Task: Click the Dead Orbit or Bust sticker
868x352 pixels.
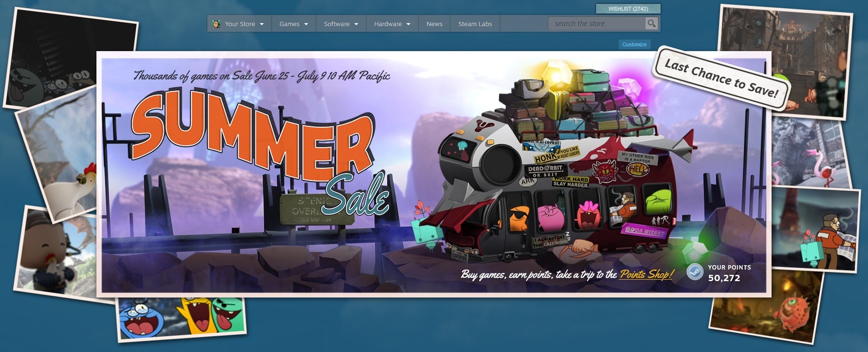Action: [545, 171]
